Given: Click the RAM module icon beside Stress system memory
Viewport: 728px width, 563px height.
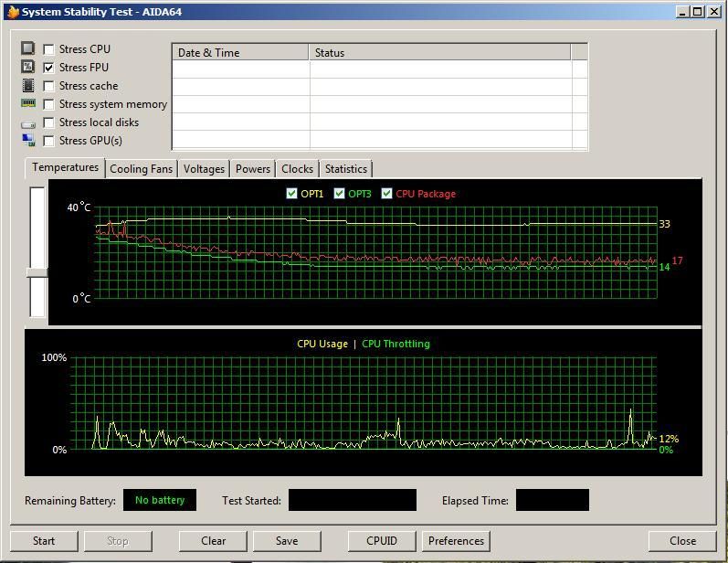Looking at the screenshot, I should tap(28, 102).
